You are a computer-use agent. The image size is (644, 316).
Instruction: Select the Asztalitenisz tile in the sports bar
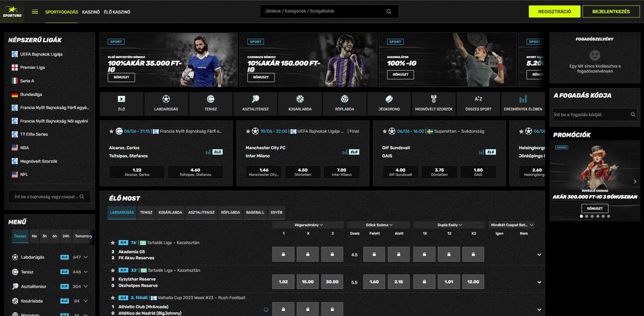pyautogui.click(x=256, y=103)
